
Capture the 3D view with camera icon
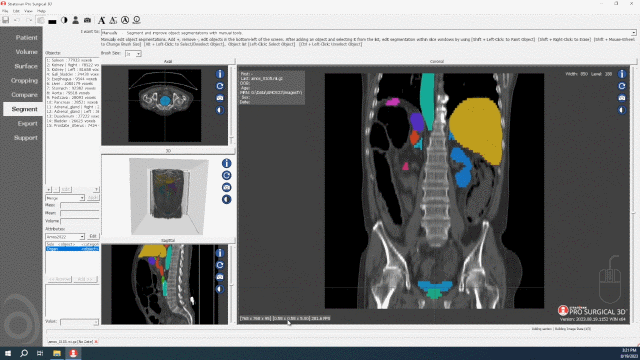coord(227,187)
